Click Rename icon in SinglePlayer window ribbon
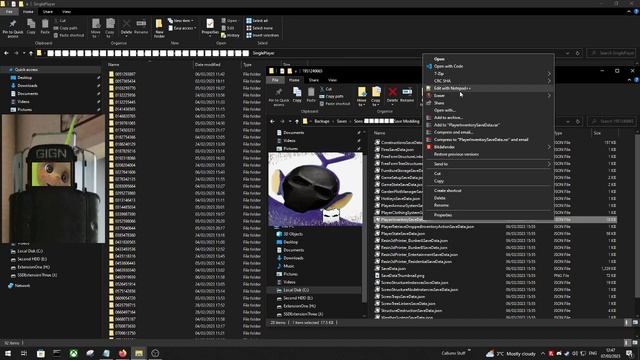 (141, 27)
